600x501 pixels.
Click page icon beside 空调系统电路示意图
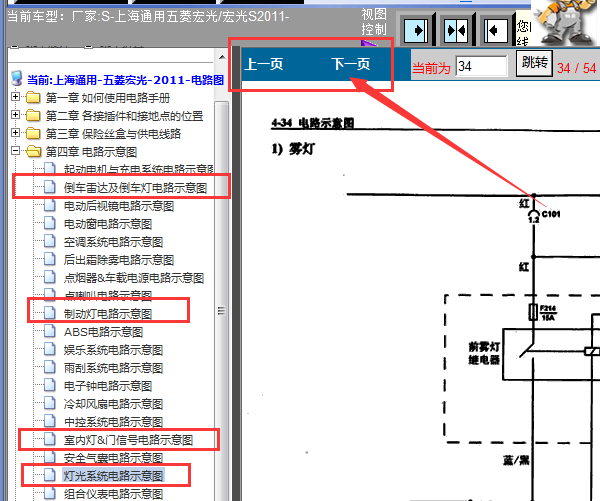coord(49,241)
